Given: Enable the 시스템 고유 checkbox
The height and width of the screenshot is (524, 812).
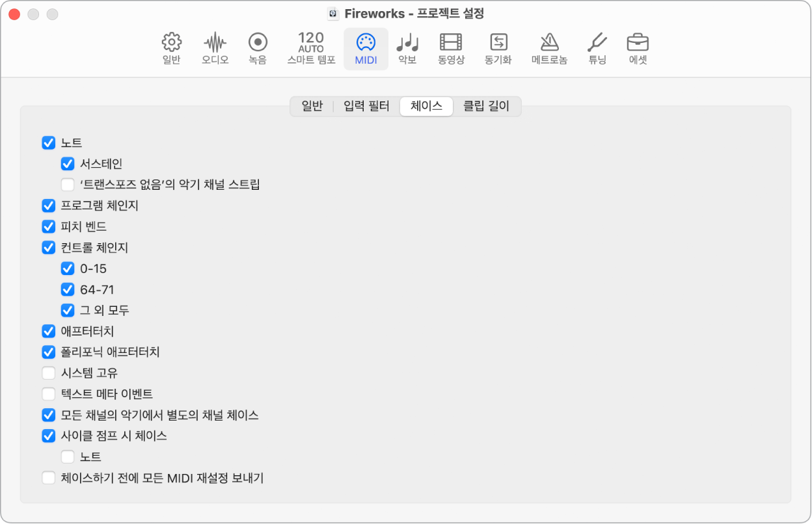Looking at the screenshot, I should [48, 373].
